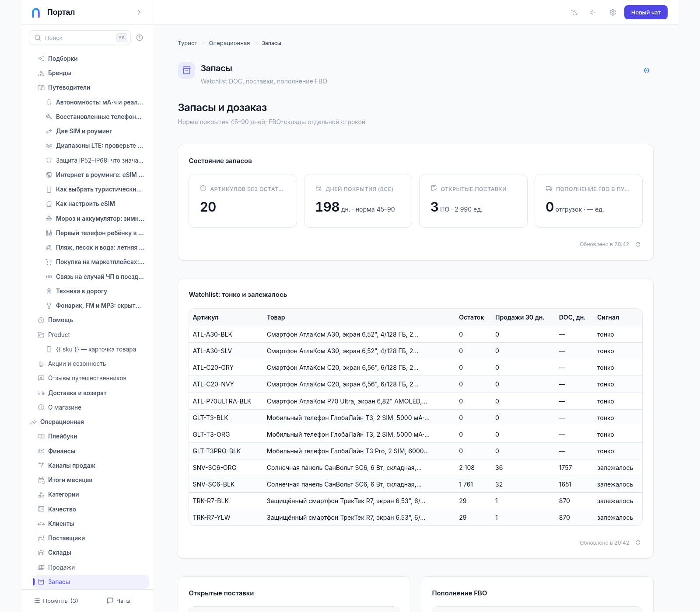
Task: Click the Дней покрытия metric card
Action: [358, 201]
